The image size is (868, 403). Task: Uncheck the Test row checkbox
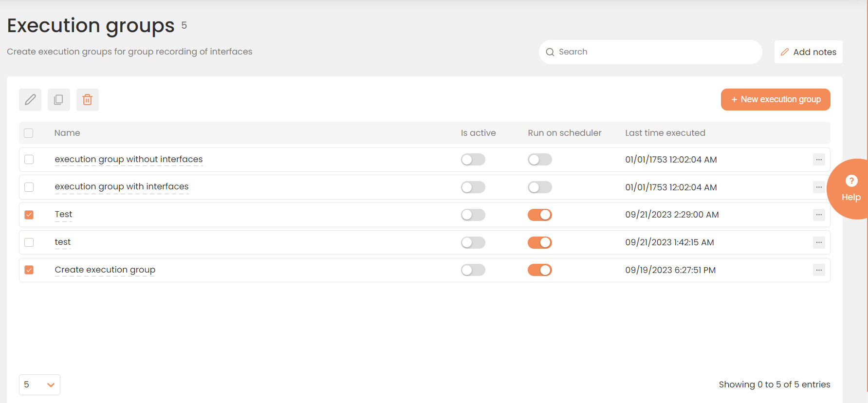[29, 215]
